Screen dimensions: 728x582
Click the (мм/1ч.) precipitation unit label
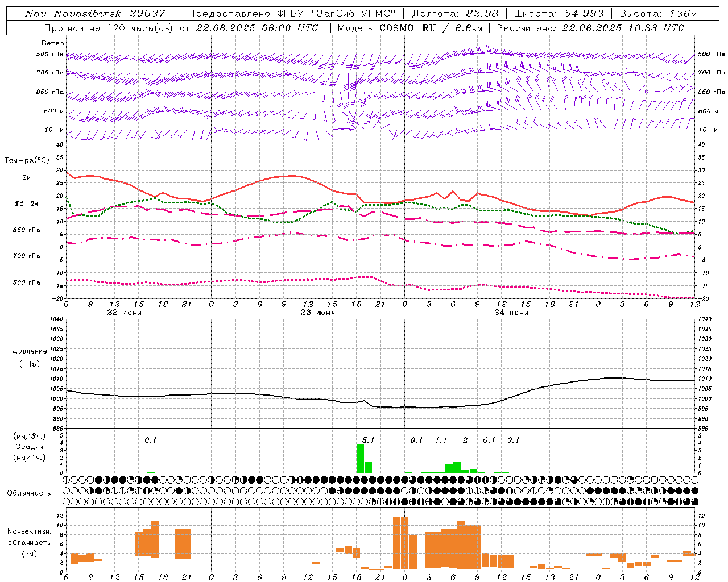[x=29, y=458]
